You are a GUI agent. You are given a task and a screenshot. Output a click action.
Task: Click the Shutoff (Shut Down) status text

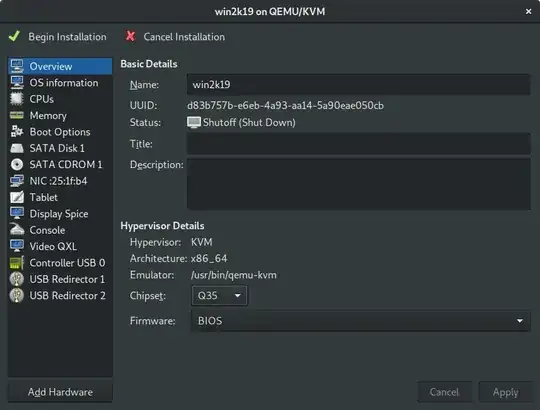[249, 123]
